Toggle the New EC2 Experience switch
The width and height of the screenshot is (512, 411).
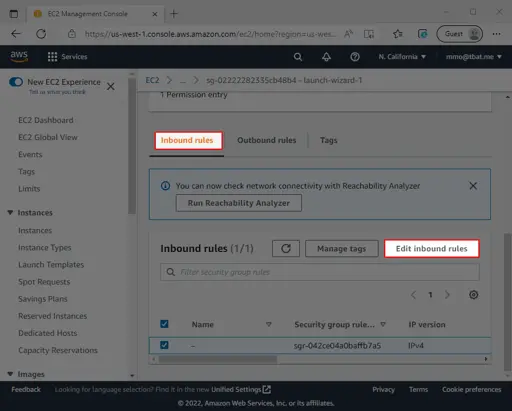click(16, 82)
